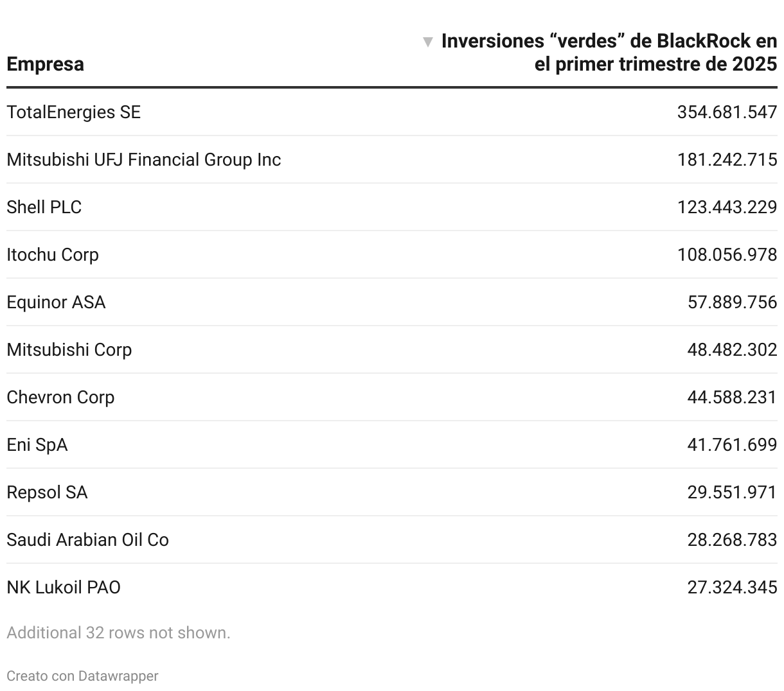Click the value 181.242.715
The height and width of the screenshot is (691, 784).
727,159
